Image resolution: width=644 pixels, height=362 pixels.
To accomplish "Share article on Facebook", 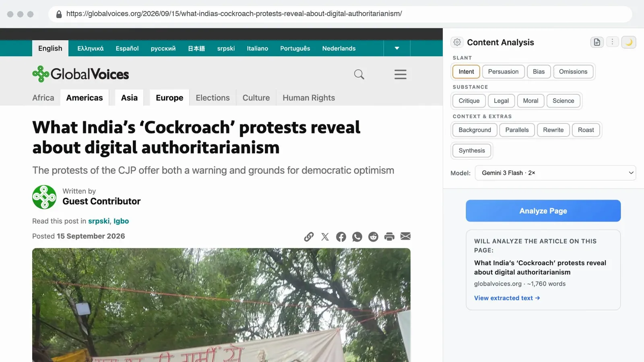I will [341, 237].
